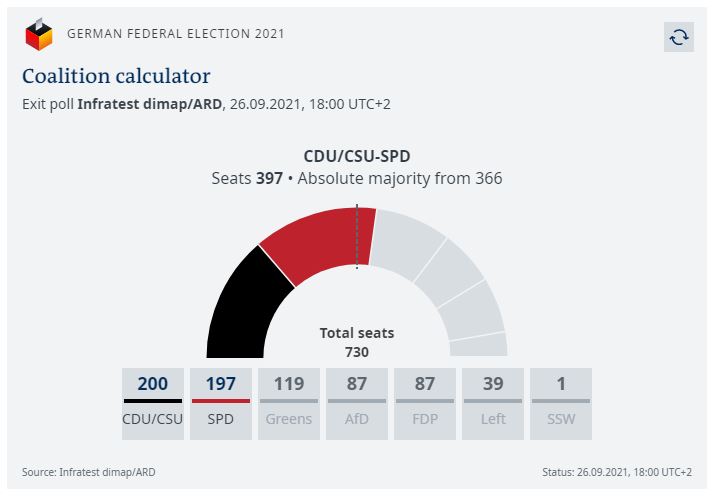The width and height of the screenshot is (713, 500).
Task: Click the refresh arrows icon
Action: coord(678,37)
